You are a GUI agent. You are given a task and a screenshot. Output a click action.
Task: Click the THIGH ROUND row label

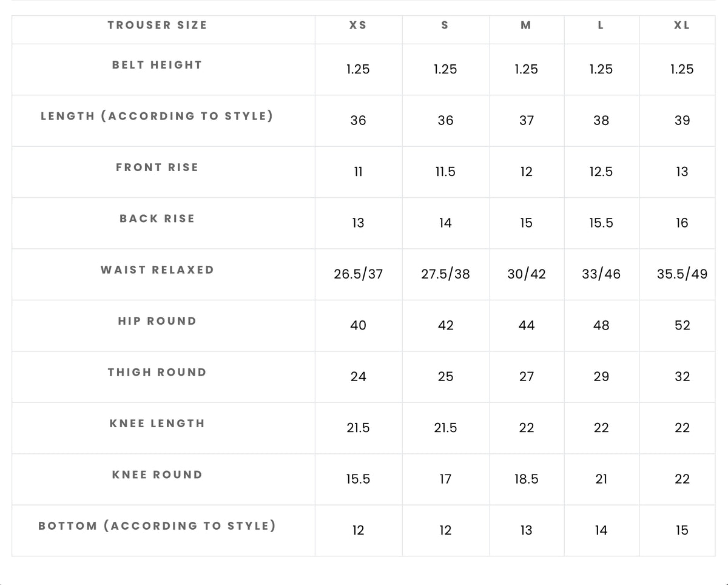[x=157, y=373]
